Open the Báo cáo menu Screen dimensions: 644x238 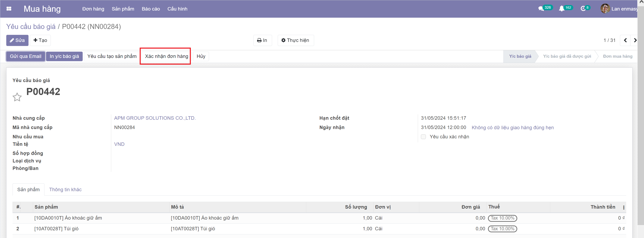pyautogui.click(x=151, y=9)
